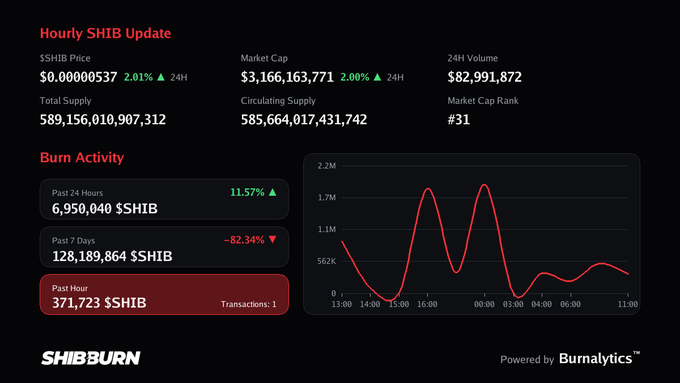This screenshot has width=680, height=383.
Task: Click the 13:00 time axis label
Action: (342, 304)
